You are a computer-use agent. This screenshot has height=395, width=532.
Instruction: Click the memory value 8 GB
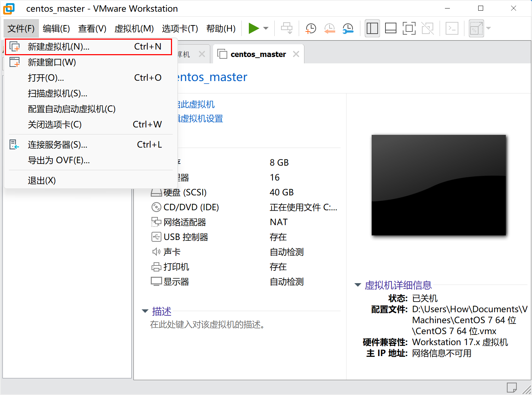[x=279, y=162]
